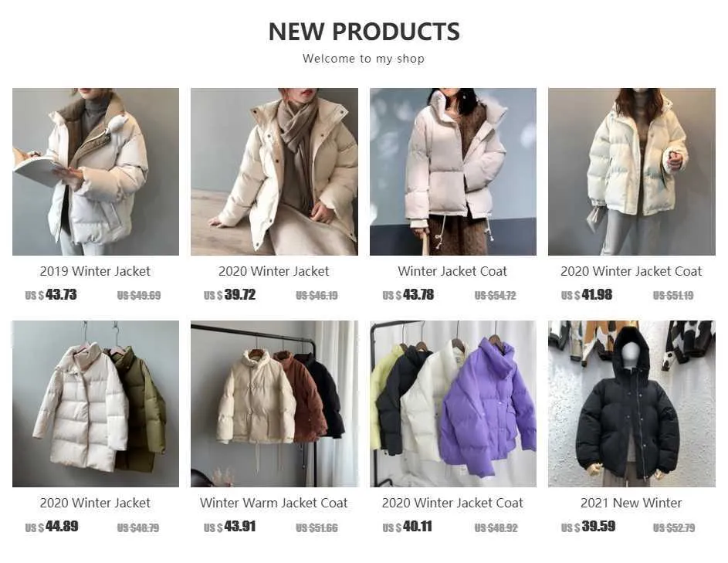Select the US $39.59 price label
The image size is (728, 563).
pos(588,527)
